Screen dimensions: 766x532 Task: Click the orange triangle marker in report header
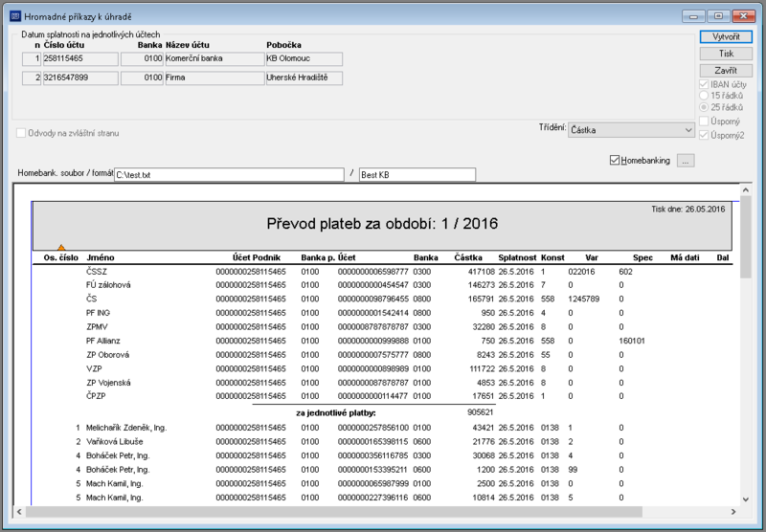point(61,248)
